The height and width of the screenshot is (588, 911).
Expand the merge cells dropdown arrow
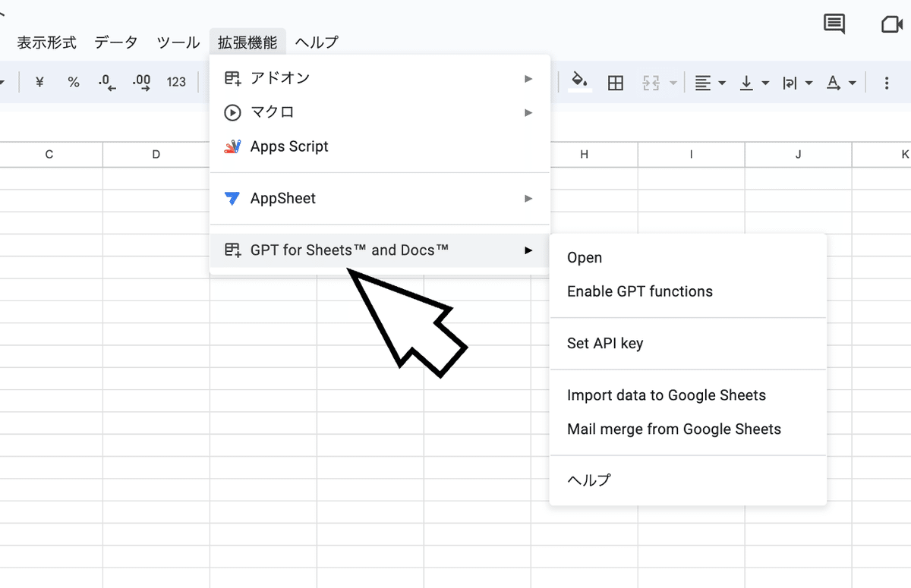click(x=673, y=83)
